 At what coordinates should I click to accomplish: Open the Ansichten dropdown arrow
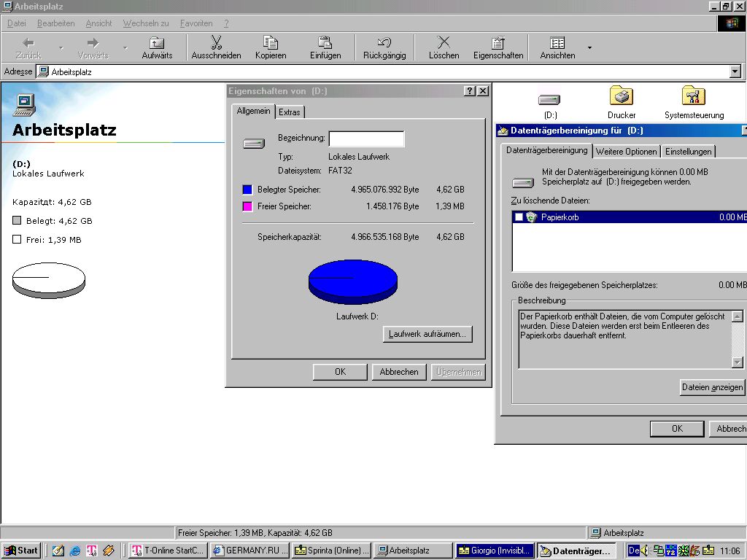[589, 48]
